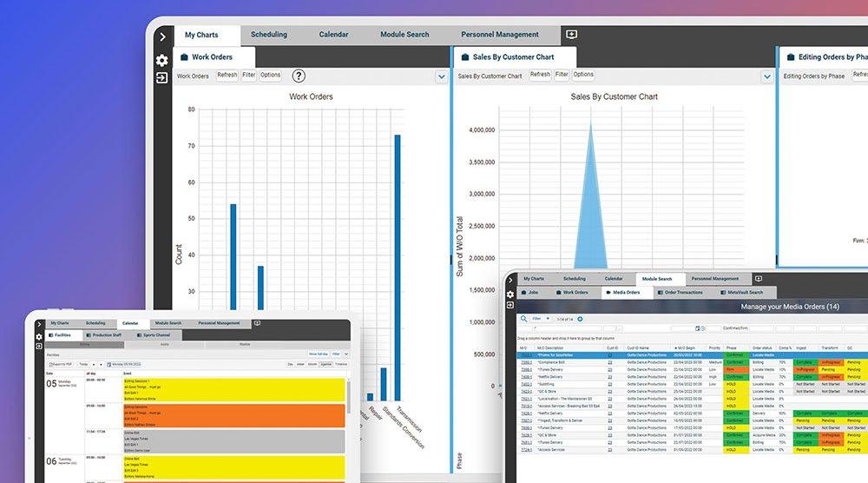Click the tallest blue bar in Work Orders chart
Image resolution: width=868 pixels, height=483 pixels.
[x=398, y=268]
